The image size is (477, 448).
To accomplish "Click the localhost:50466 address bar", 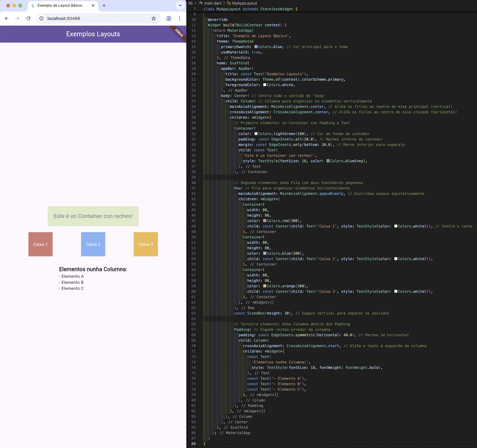I will [96, 18].
